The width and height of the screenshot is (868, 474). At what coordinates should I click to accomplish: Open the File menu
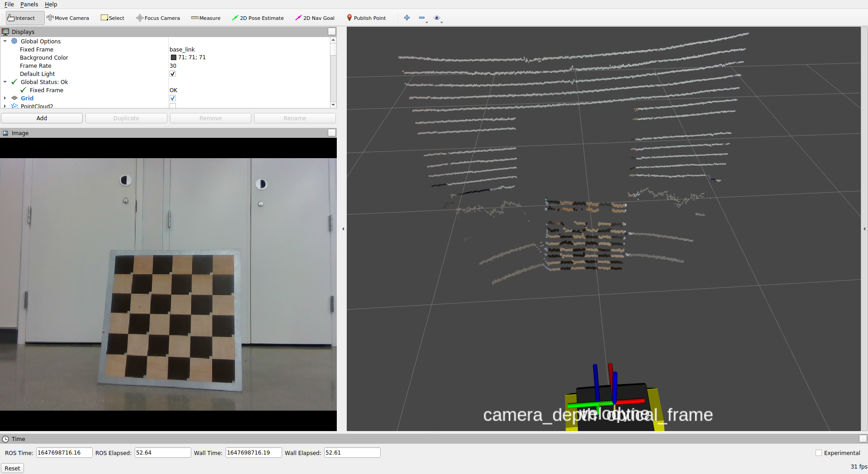coord(9,4)
